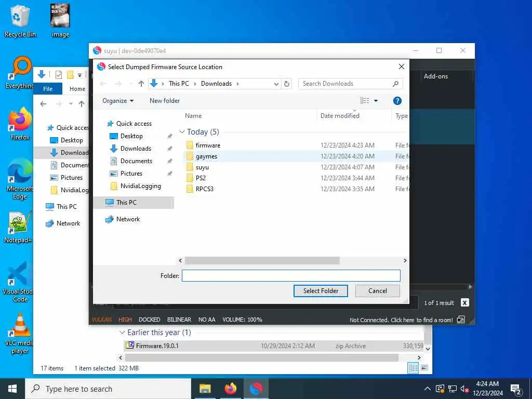Click Downloads breadcrumb in address bar
Image resolution: width=532 pixels, height=399 pixels.
(x=216, y=84)
